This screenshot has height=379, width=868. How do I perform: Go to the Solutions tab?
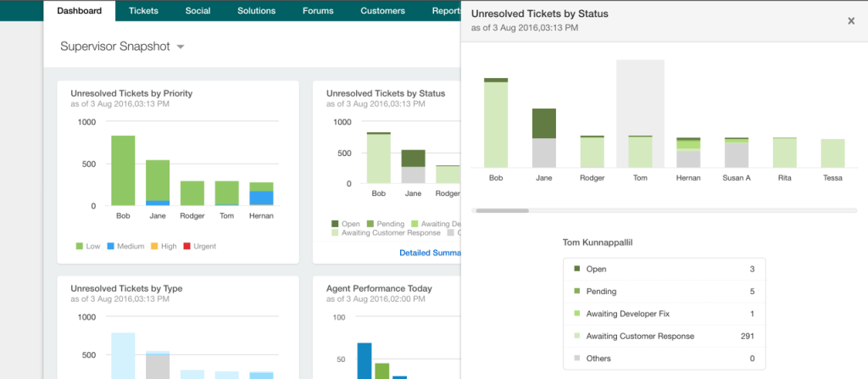point(256,11)
